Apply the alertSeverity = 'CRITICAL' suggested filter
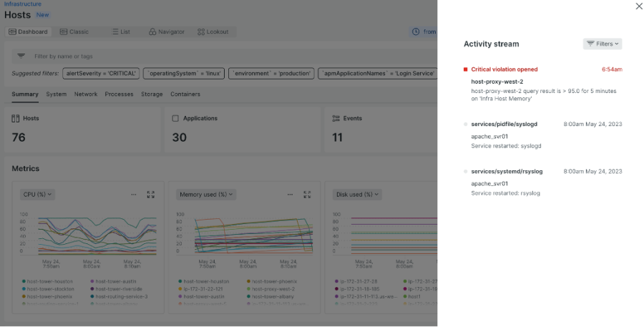 100,73
